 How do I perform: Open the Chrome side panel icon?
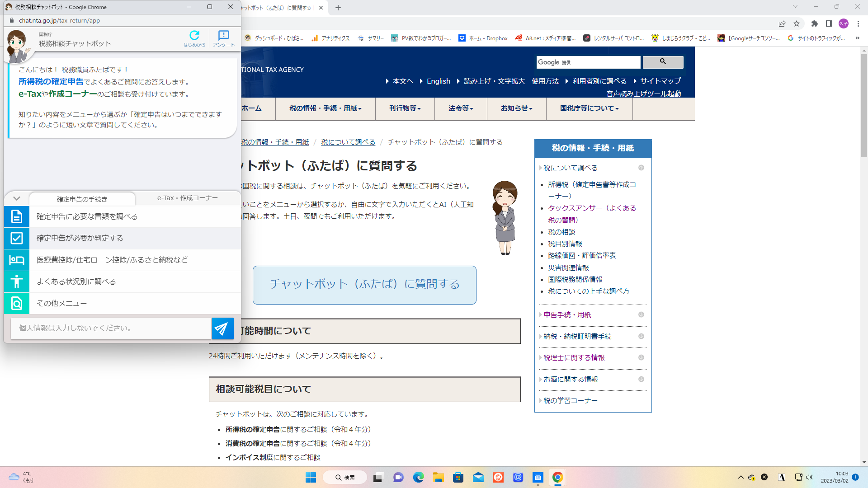tap(829, 23)
